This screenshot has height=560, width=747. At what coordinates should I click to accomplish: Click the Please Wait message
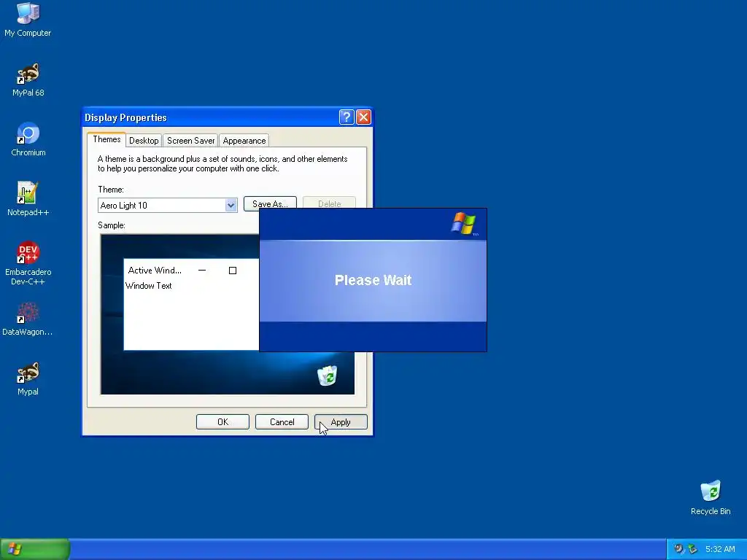(x=373, y=280)
